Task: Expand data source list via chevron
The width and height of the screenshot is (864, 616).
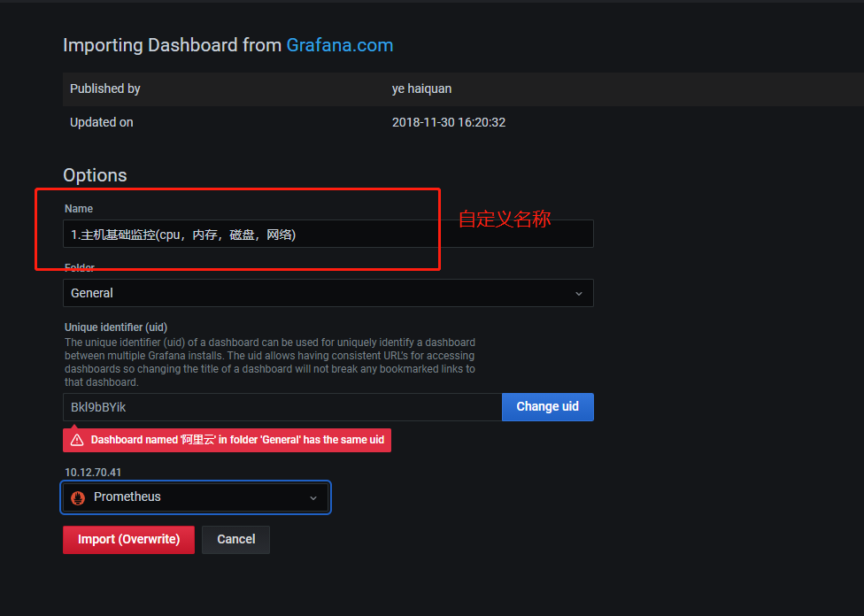Action: click(x=313, y=498)
